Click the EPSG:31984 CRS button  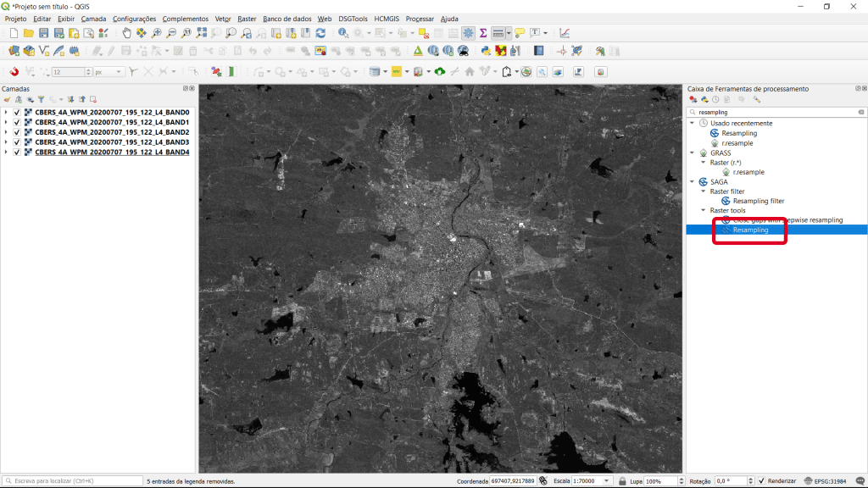point(826,481)
